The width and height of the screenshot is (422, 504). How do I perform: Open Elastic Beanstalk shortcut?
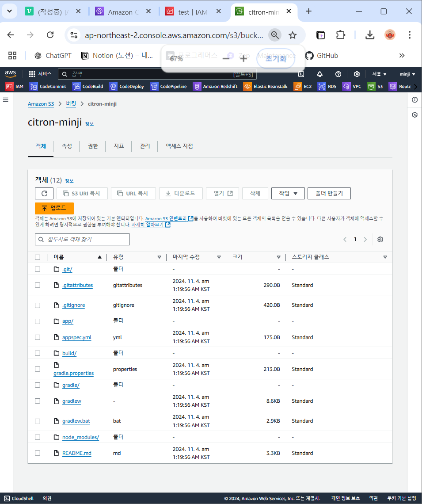(265, 87)
